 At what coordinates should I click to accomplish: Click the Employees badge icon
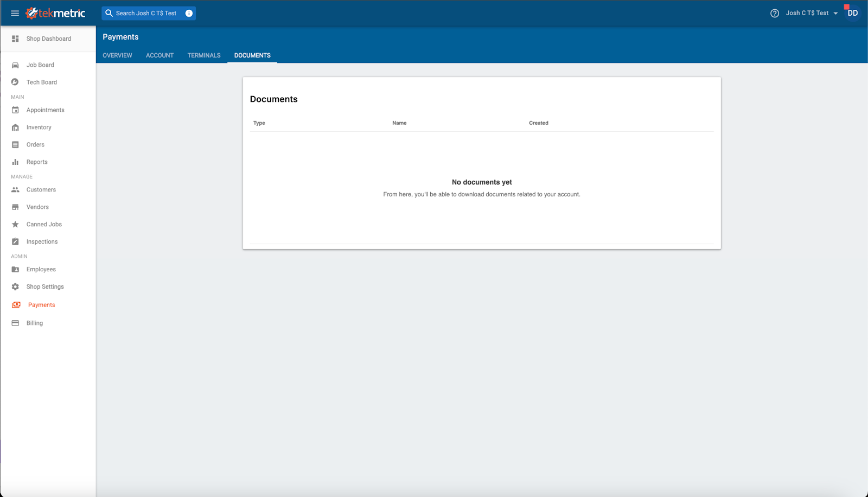tap(15, 270)
